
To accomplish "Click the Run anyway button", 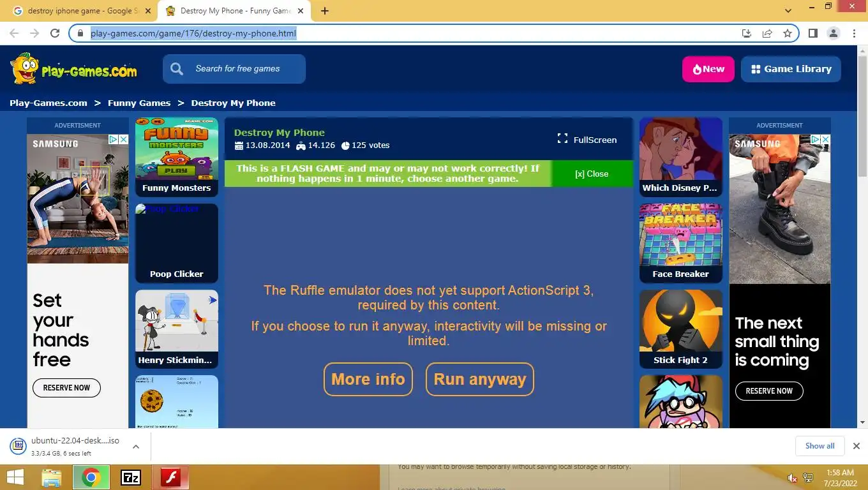I will click(x=480, y=379).
